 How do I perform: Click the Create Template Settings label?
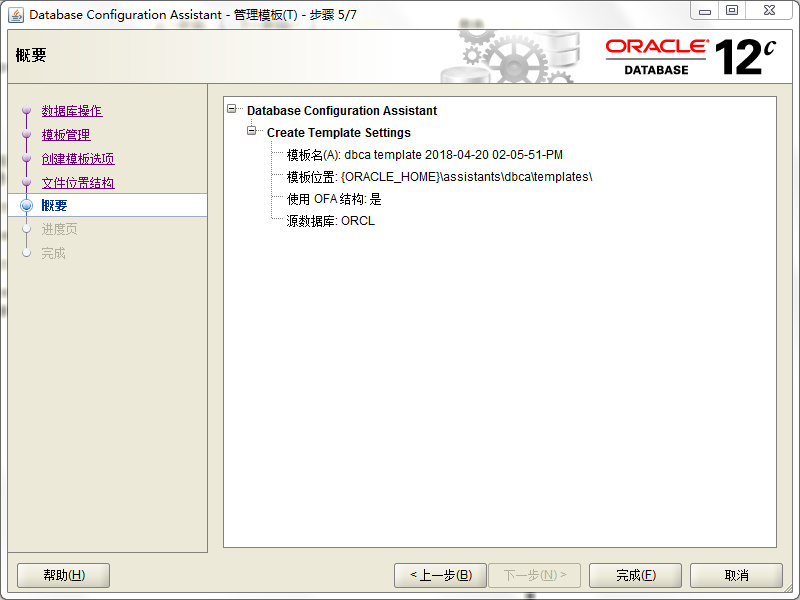click(x=339, y=133)
